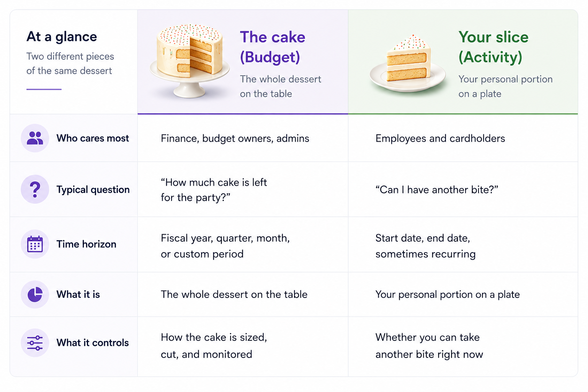The height and width of the screenshot is (392, 588).
Task: Click the calendar icon for Time horizon
Action: [x=35, y=244]
